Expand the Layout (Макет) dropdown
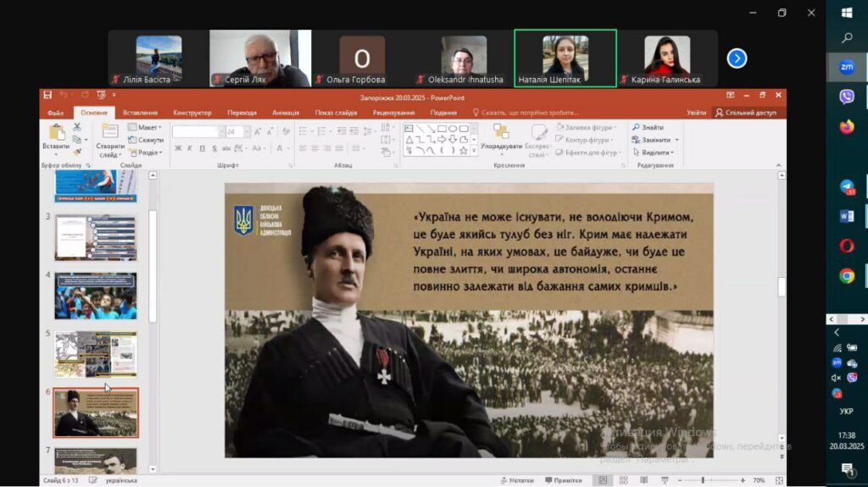Image resolution: width=868 pixels, height=487 pixels. point(145,127)
